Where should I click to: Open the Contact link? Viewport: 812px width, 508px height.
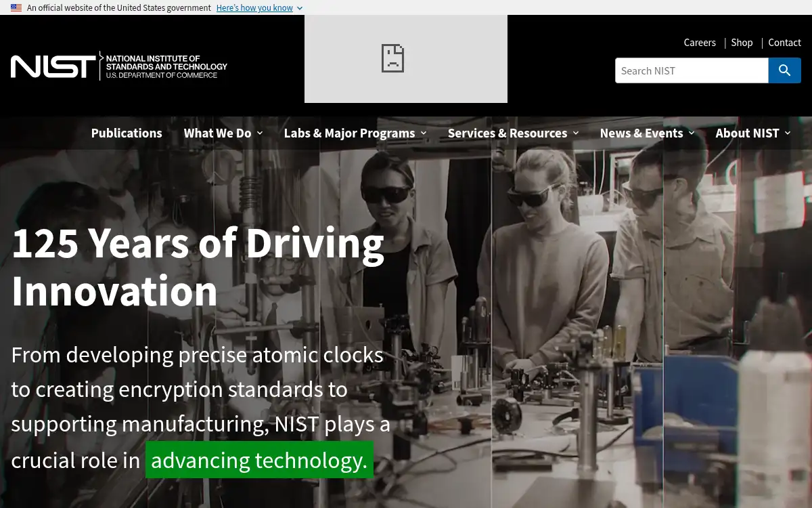pos(784,43)
